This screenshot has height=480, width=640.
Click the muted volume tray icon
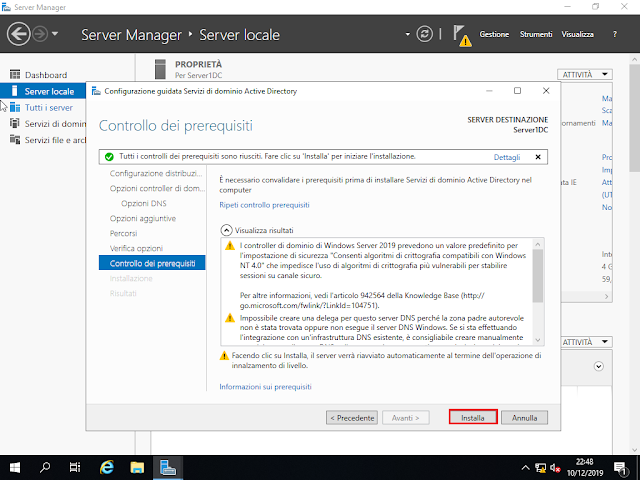coord(555,468)
